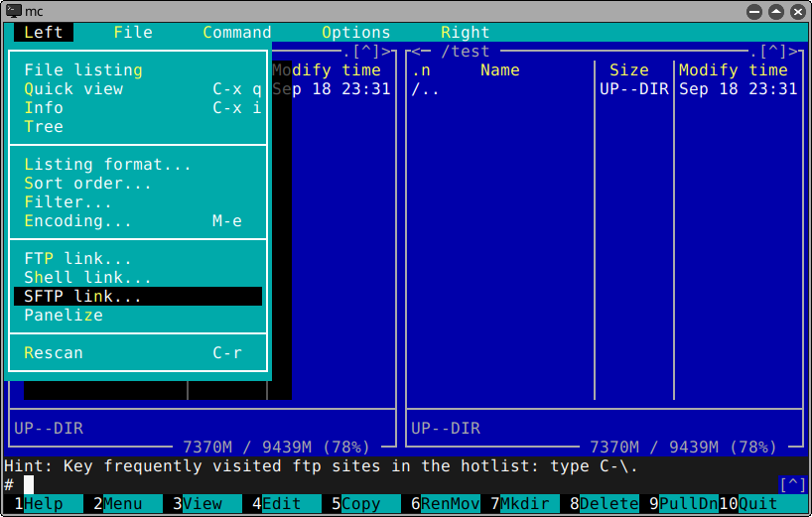Viewport: 812px width, 517px height.
Task: Open the Command menu
Action: click(236, 32)
